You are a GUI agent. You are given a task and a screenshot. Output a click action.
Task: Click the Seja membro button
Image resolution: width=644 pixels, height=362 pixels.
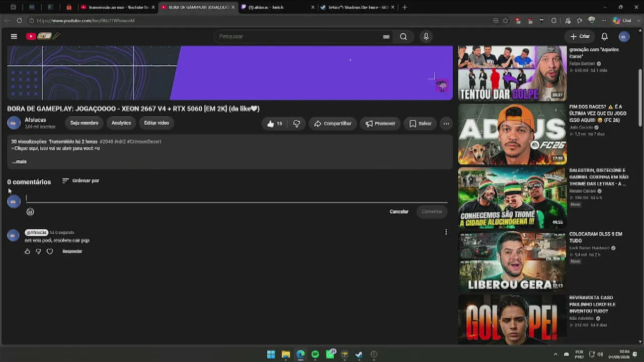click(84, 123)
